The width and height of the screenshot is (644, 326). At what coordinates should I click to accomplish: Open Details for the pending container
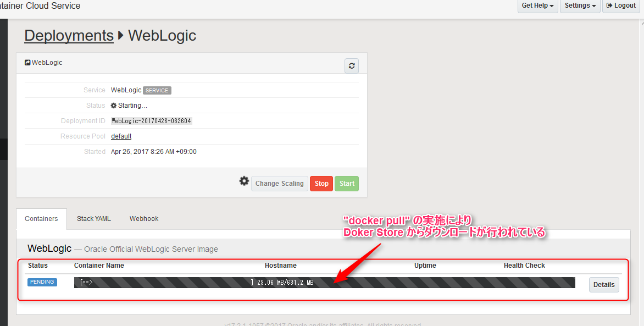click(604, 284)
